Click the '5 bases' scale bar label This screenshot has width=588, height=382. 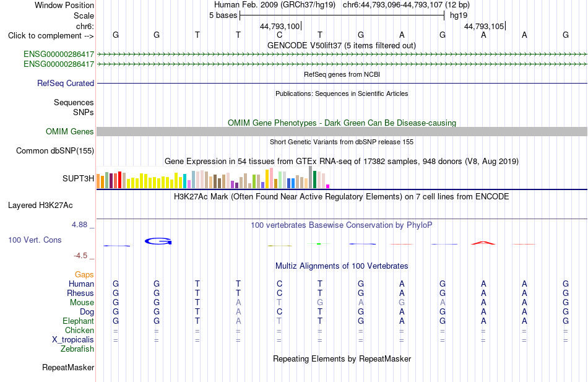[223, 15]
